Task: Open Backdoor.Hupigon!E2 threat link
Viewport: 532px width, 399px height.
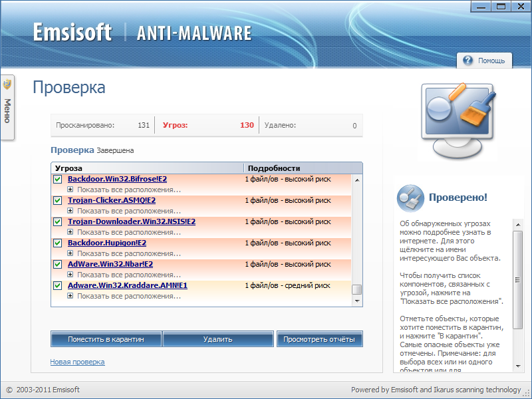Action: tap(107, 243)
